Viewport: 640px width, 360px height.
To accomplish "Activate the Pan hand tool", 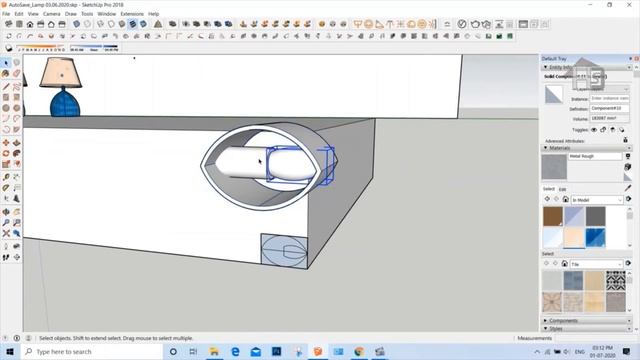I will click(x=16, y=212).
